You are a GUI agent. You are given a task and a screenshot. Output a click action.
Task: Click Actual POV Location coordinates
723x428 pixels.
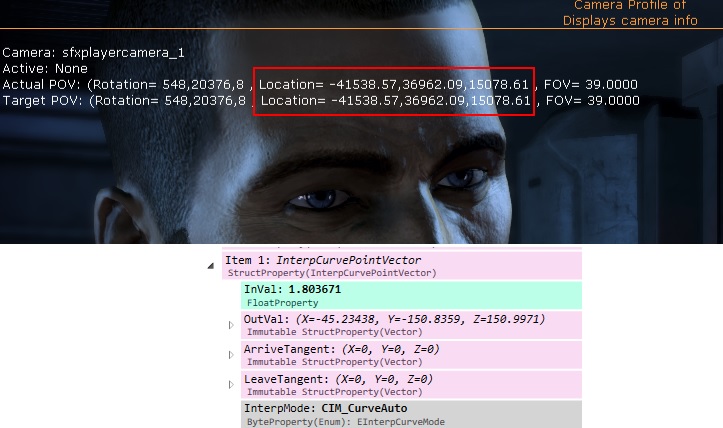(393, 84)
